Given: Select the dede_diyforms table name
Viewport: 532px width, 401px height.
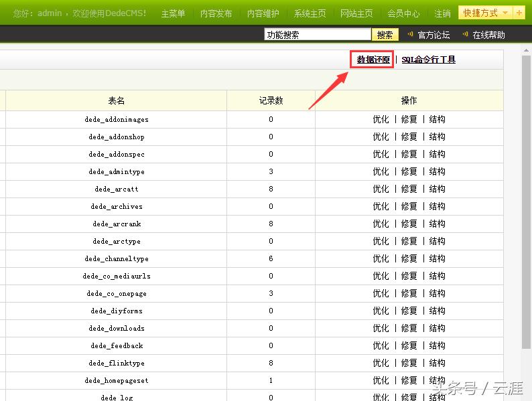Looking at the screenshot, I should [x=117, y=311].
